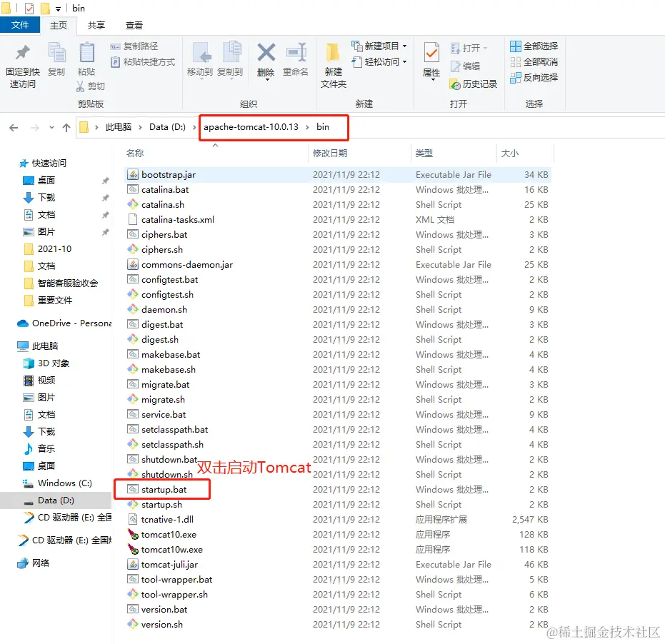Switch to the 共享 share tab
This screenshot has width=665, height=644.
[x=96, y=26]
